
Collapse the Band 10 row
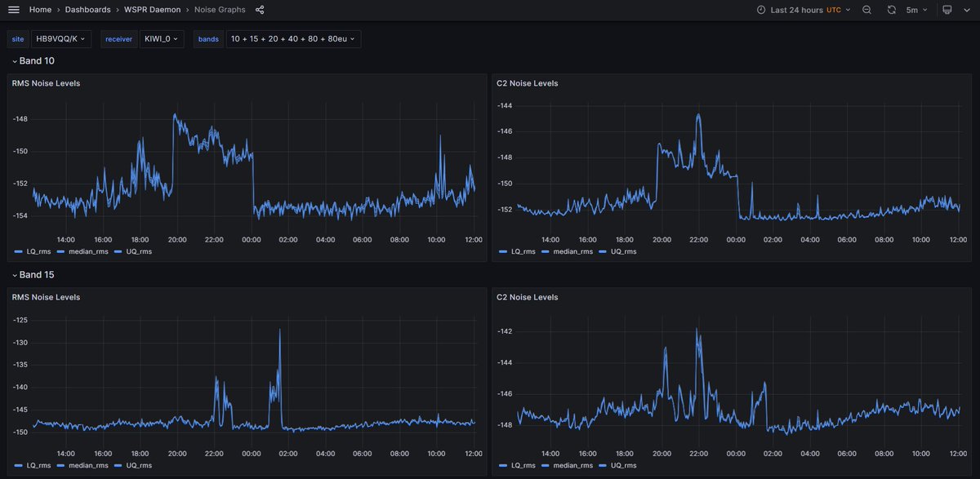tap(33, 61)
